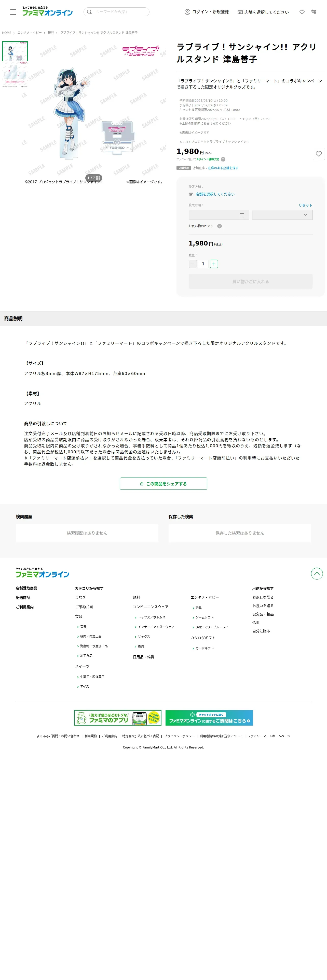Open favorites heart icon in header

coord(302,12)
